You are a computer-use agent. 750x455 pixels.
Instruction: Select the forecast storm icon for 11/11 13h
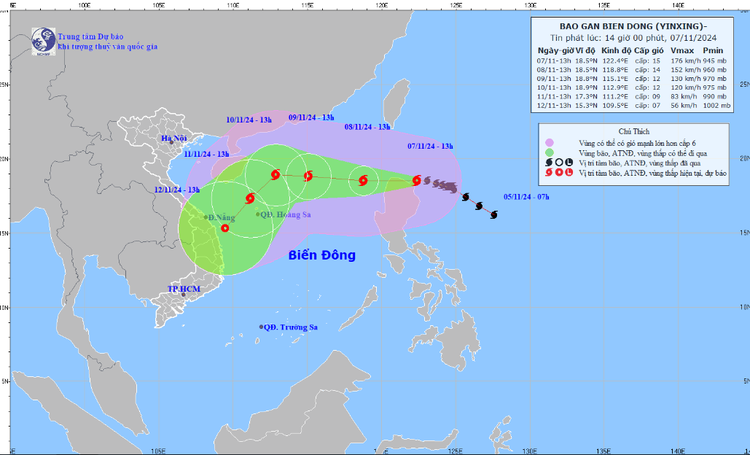tap(250, 198)
